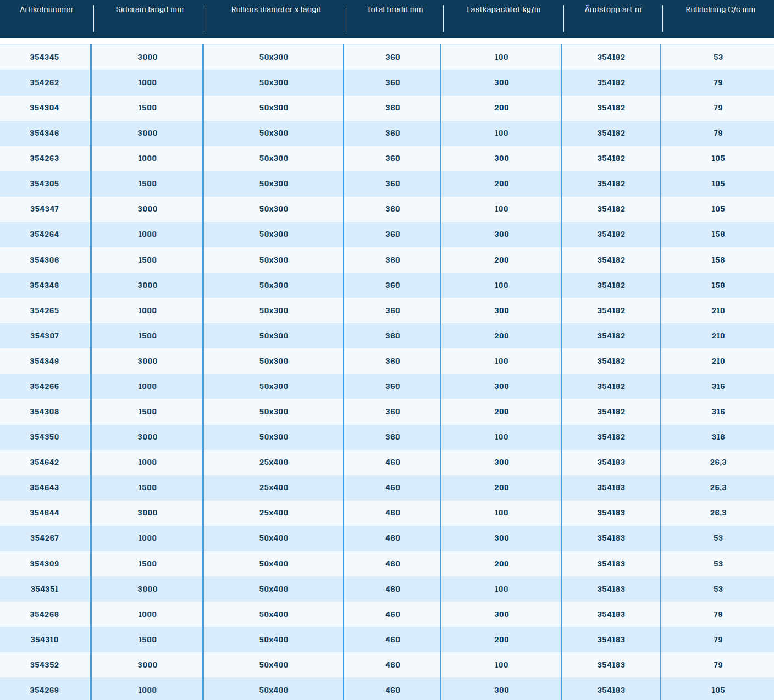Click roller size 50x400 in row 354267
This screenshot has width=774, height=700.
pos(274,538)
